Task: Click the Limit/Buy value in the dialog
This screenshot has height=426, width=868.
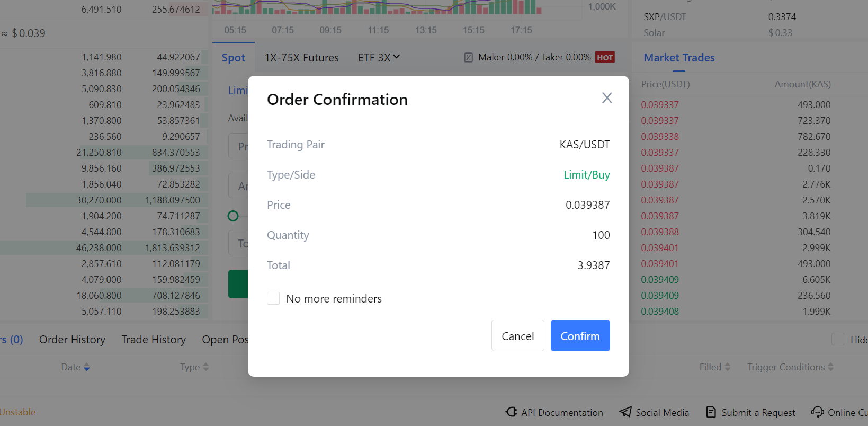Action: coord(587,174)
